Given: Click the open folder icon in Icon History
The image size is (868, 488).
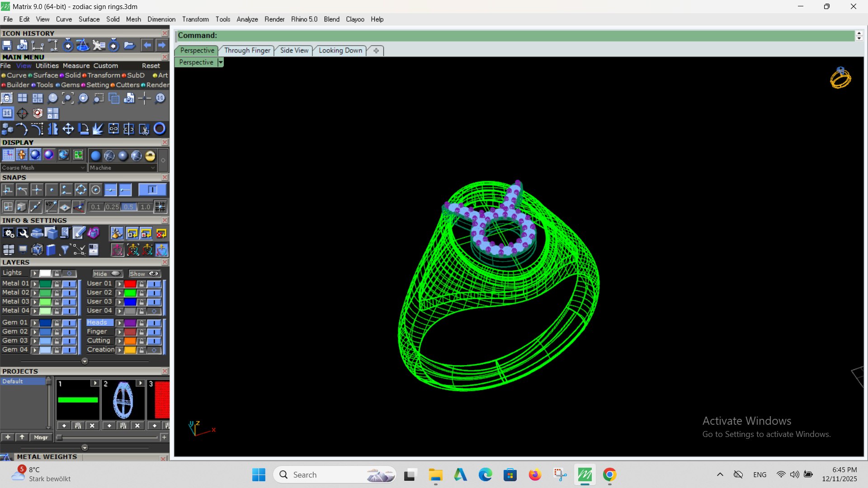Looking at the screenshot, I should [130, 45].
